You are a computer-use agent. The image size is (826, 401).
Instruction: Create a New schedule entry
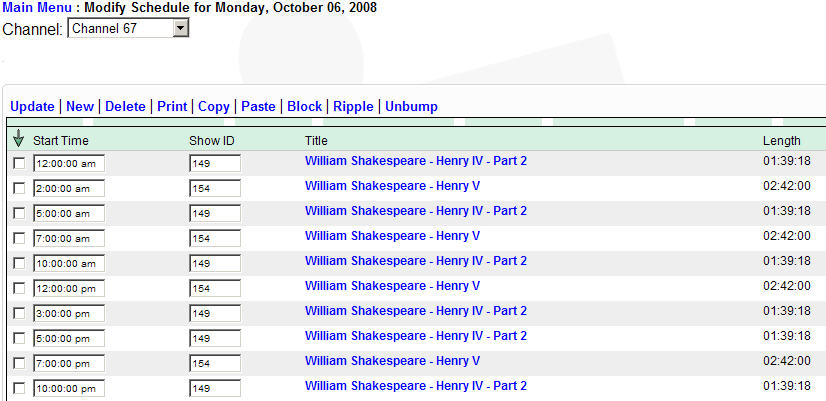80,106
